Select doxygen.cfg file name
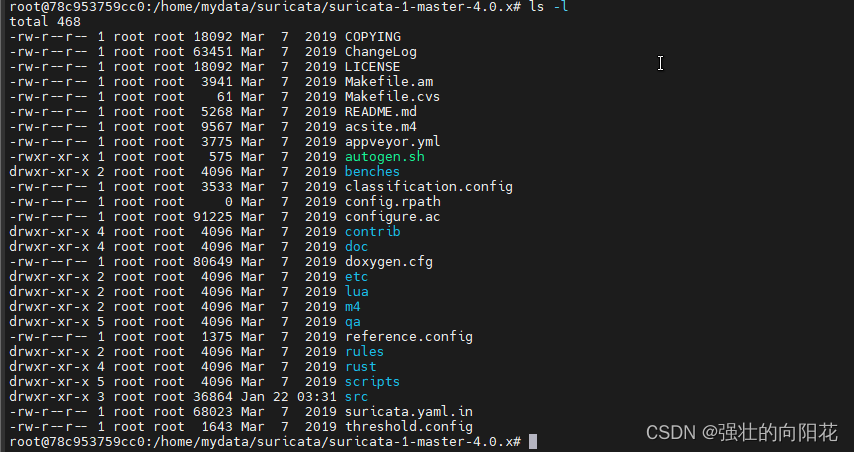 point(389,262)
